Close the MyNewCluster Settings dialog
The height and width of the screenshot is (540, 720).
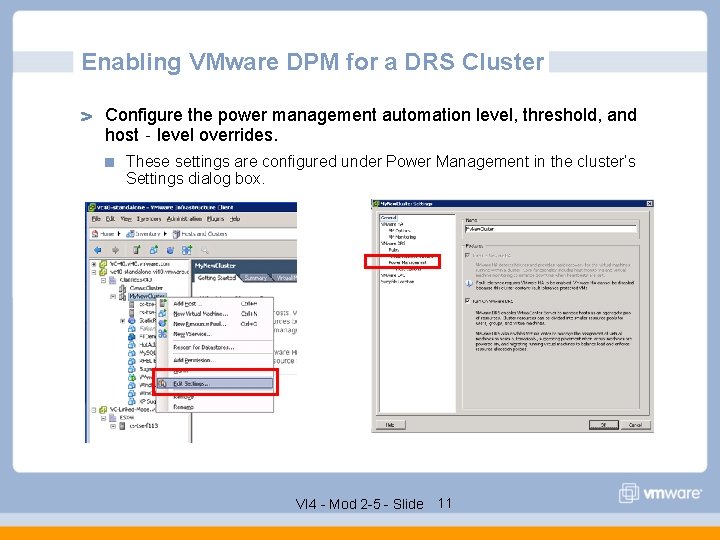tap(649, 203)
